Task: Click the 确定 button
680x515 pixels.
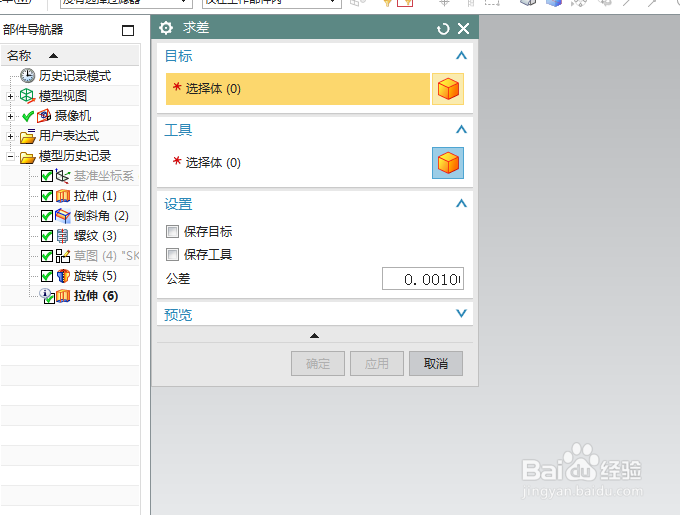Action: tap(318, 363)
